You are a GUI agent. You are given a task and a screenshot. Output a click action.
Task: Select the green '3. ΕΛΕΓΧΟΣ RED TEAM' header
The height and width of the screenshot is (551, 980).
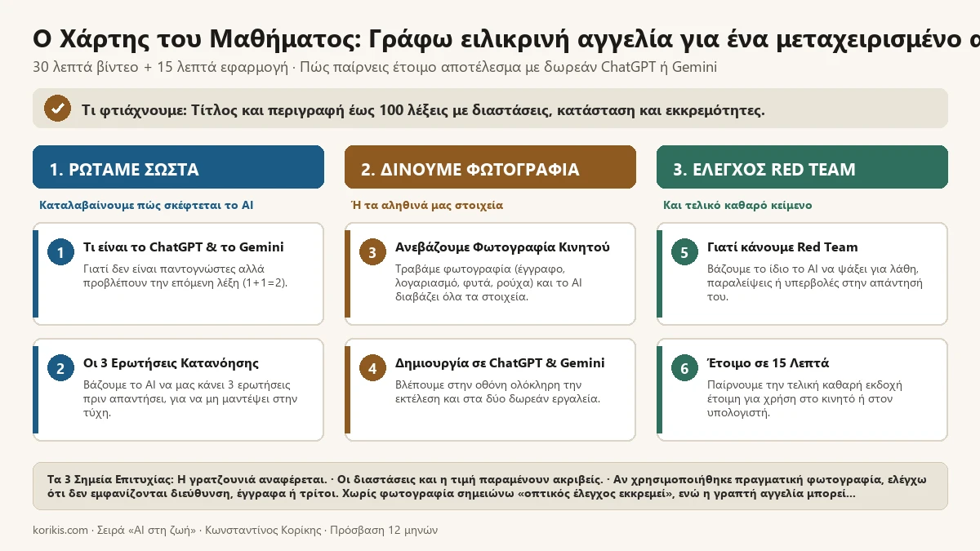pyautogui.click(x=802, y=167)
